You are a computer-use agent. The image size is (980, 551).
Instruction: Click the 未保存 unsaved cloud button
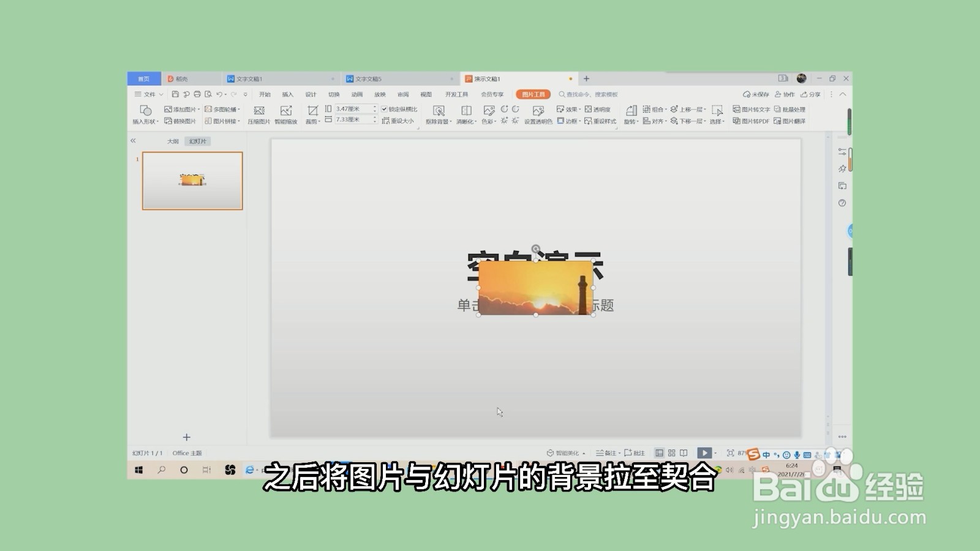(756, 94)
